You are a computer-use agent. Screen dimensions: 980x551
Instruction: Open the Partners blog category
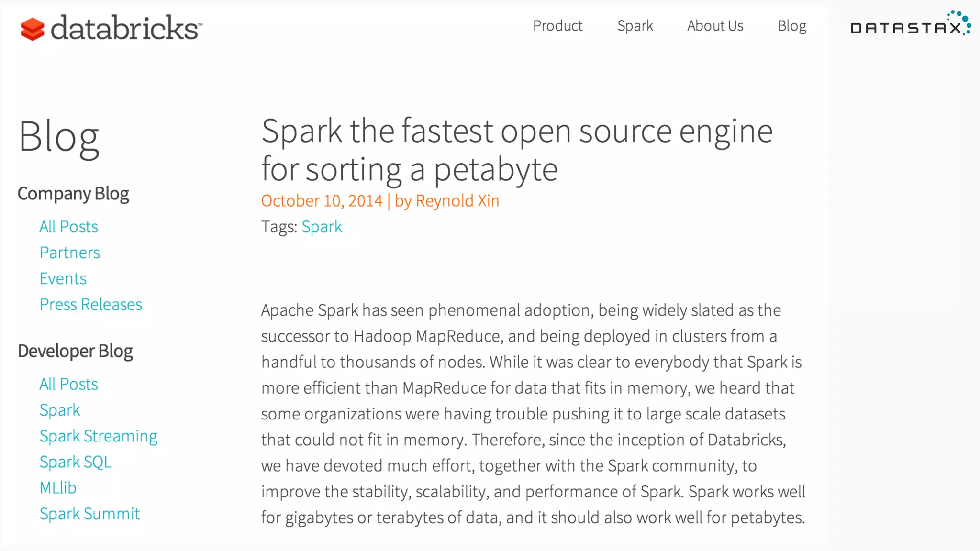point(70,253)
